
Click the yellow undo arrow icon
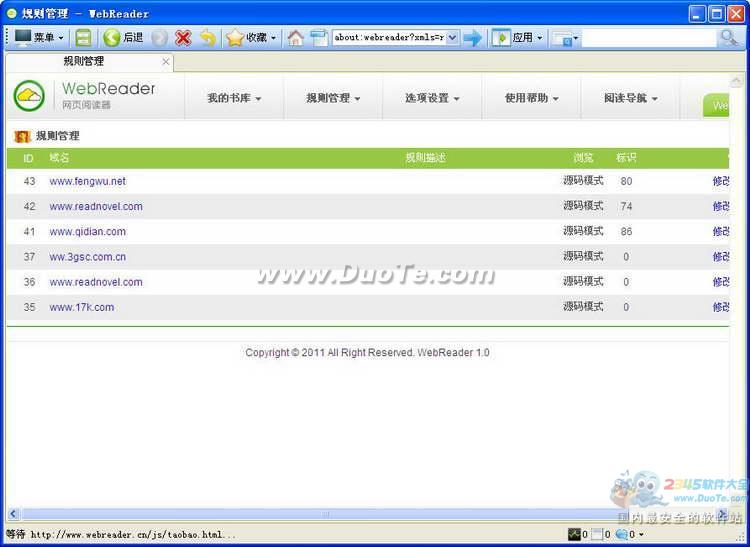tap(208, 38)
